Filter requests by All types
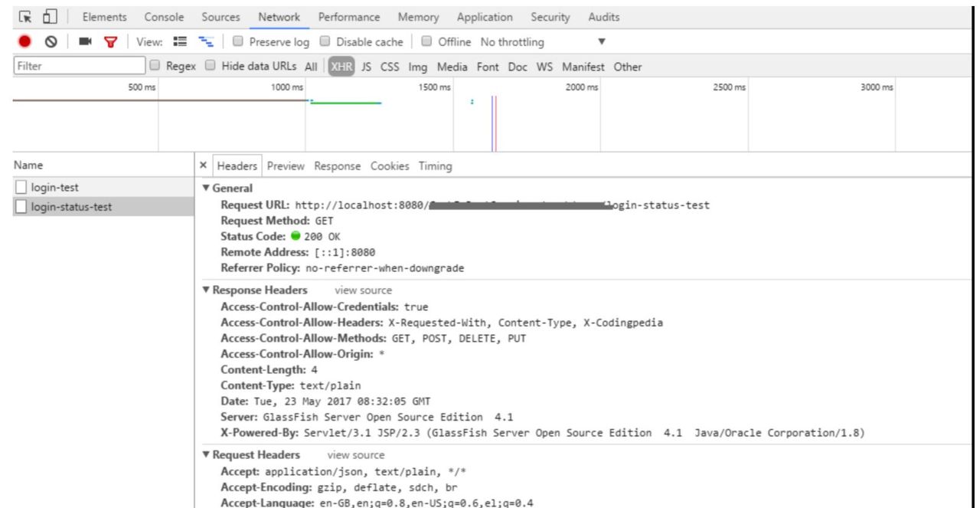This screenshot has height=508, width=980. [x=311, y=67]
